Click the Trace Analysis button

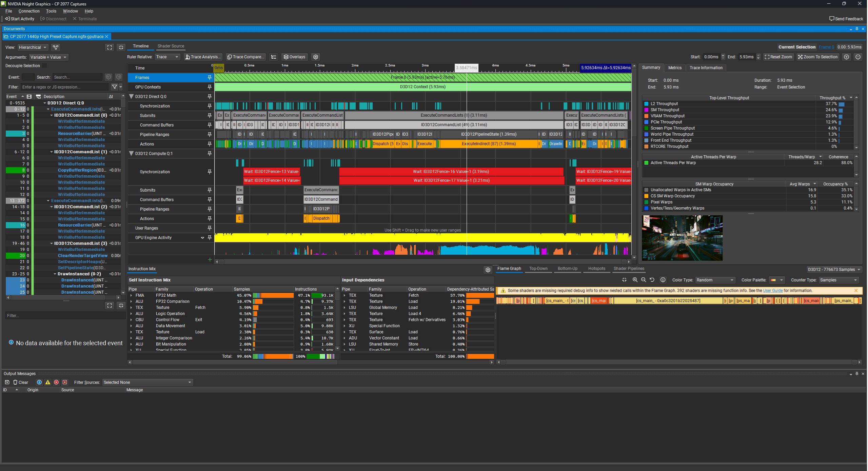203,57
